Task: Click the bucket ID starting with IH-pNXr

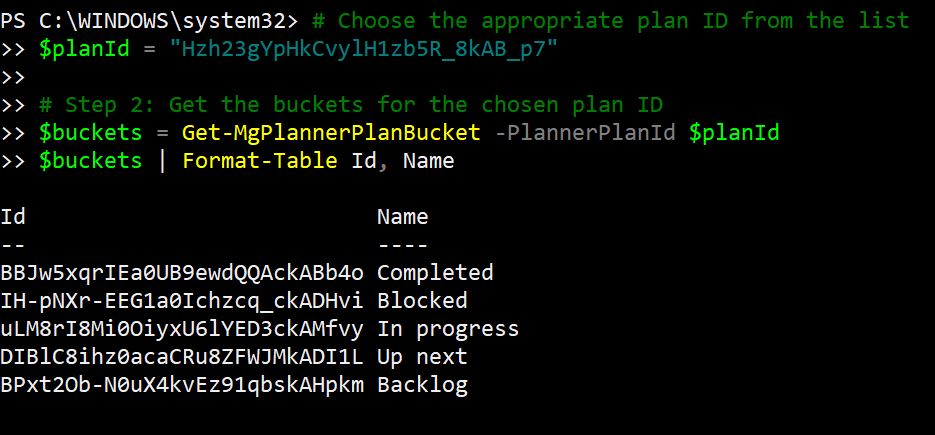Action: point(184,300)
